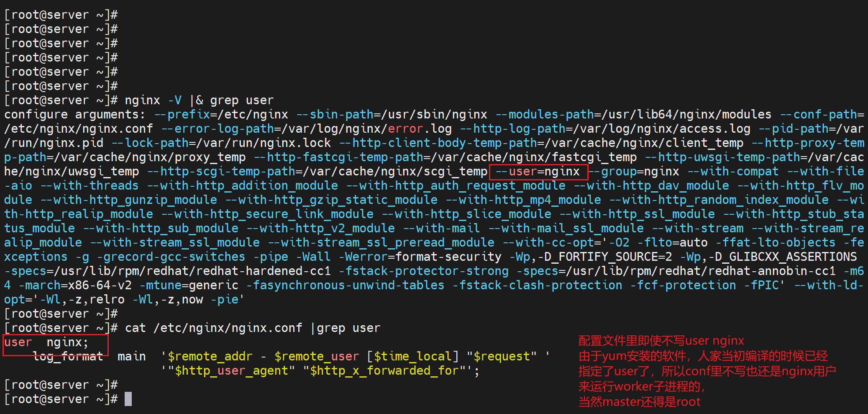
Task: Click the -march=x86-64-v2 flag
Action: pyautogui.click(x=78, y=285)
